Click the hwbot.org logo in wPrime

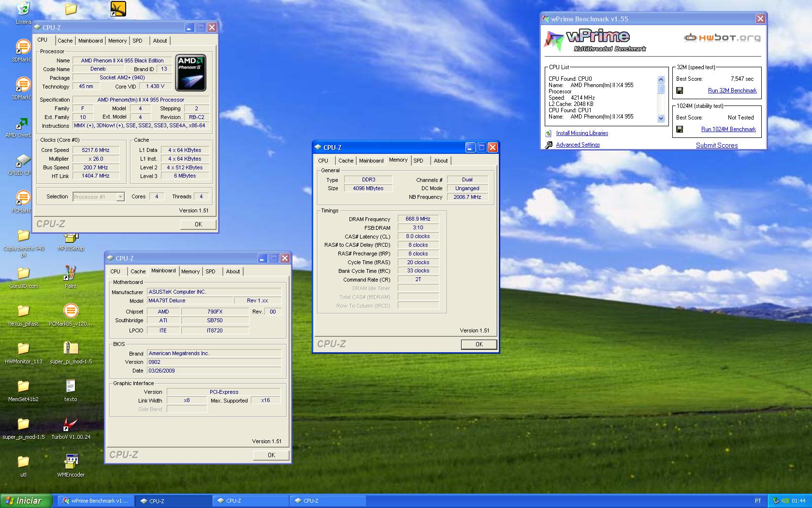(722, 37)
